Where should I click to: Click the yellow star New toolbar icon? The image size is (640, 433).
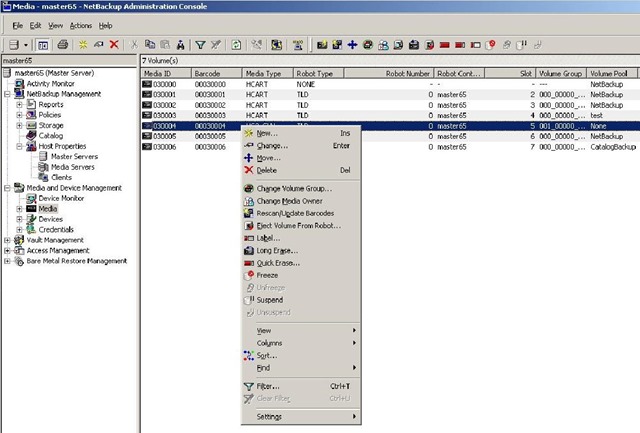[83, 44]
